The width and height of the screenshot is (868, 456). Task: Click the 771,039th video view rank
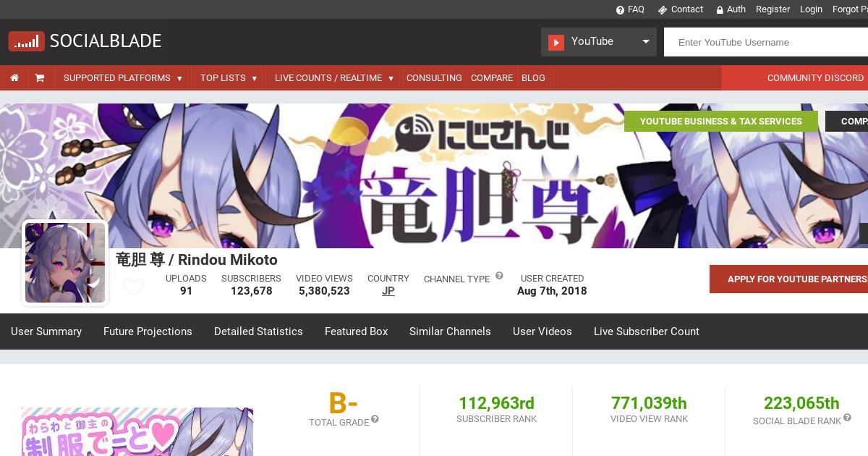pyautogui.click(x=649, y=403)
